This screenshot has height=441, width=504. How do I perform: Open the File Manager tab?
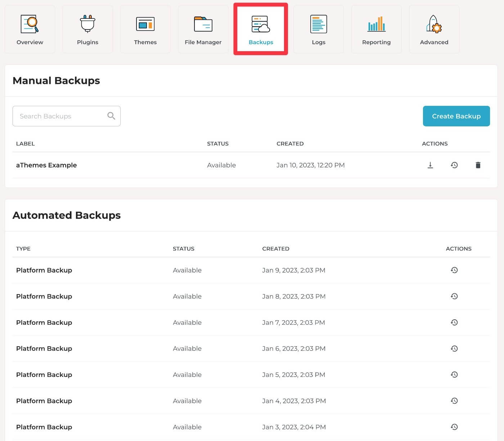tap(203, 29)
